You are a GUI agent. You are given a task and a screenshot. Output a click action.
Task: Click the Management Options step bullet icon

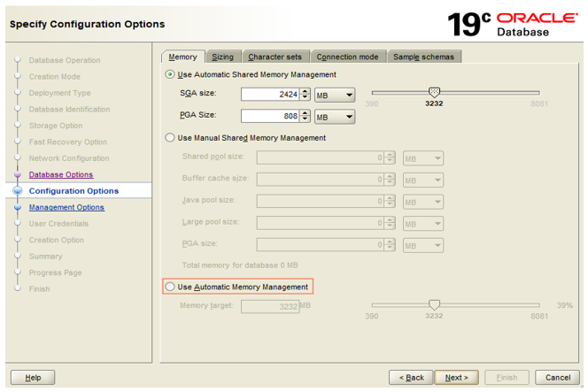coord(17,207)
